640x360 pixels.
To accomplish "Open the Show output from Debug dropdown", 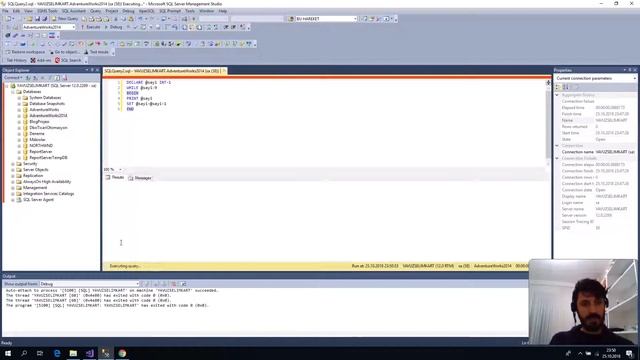I will pos(89,284).
